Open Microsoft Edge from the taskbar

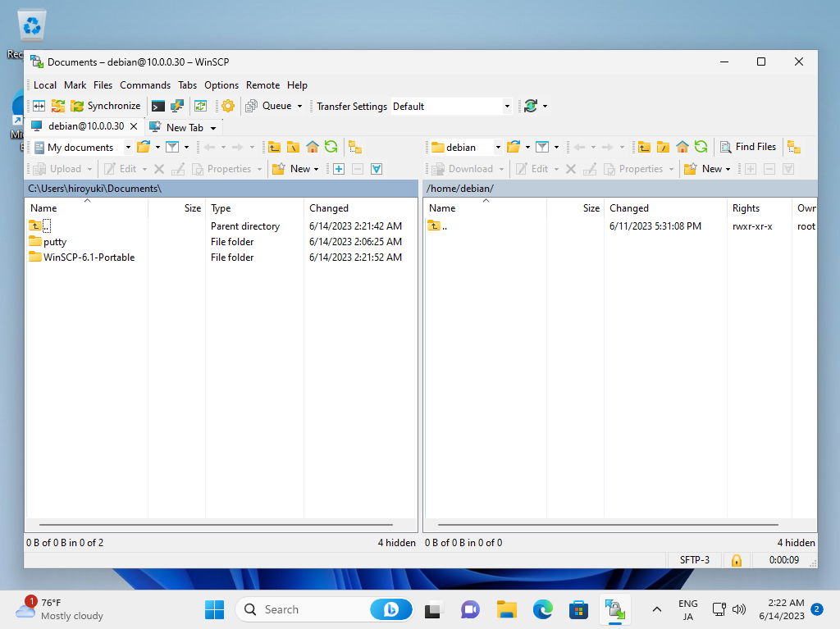(543, 609)
